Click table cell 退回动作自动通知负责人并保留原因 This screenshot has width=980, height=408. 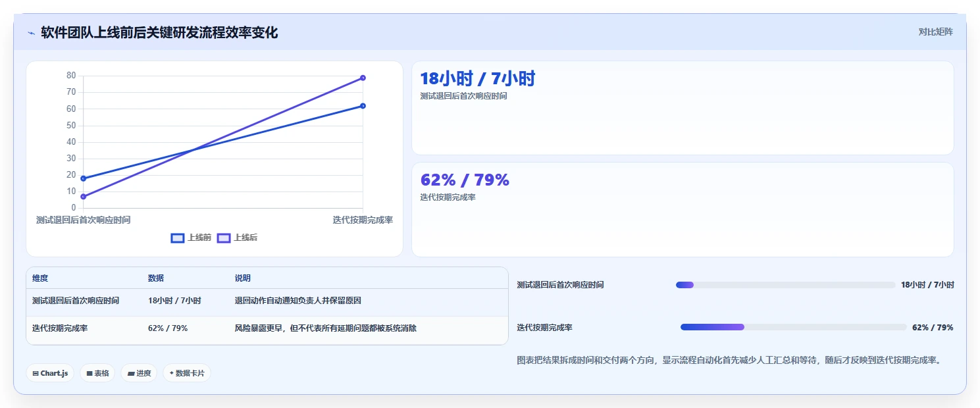[x=298, y=301]
